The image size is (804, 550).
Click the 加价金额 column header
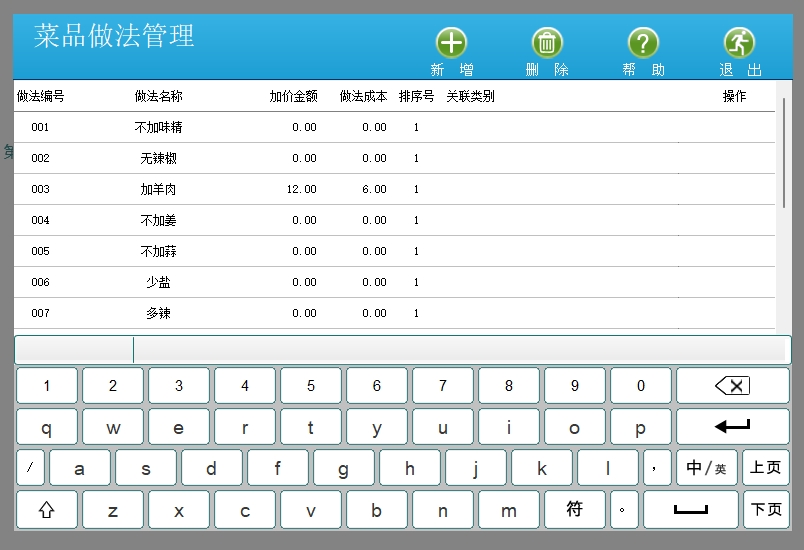293,97
